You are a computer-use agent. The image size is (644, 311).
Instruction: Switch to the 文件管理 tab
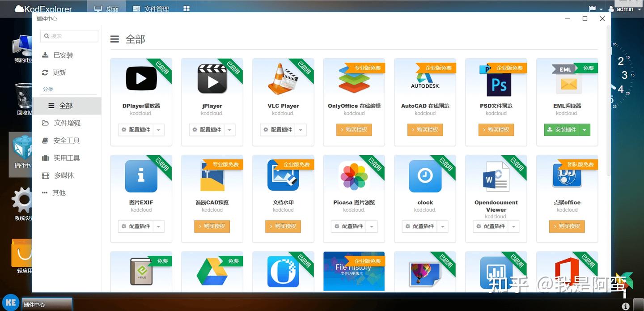click(151, 9)
